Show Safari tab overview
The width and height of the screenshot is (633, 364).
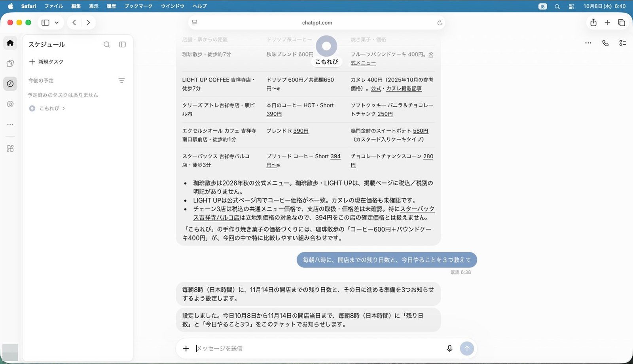point(622,23)
